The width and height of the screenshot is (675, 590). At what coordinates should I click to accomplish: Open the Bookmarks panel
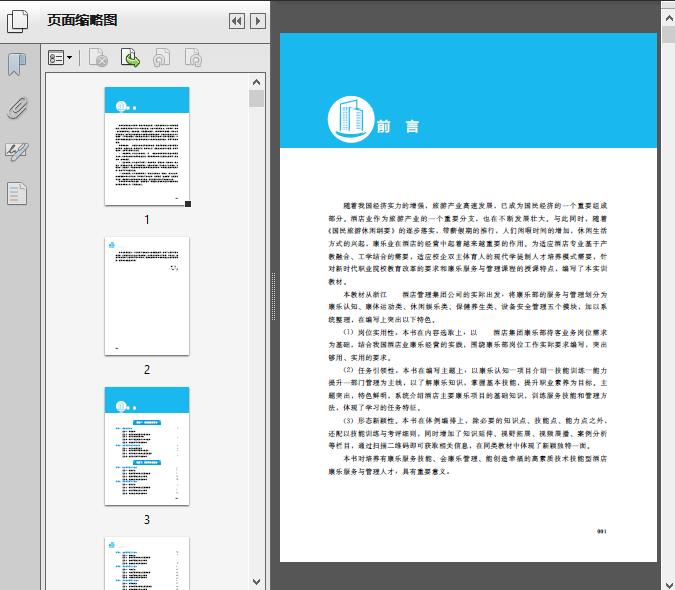(17, 65)
